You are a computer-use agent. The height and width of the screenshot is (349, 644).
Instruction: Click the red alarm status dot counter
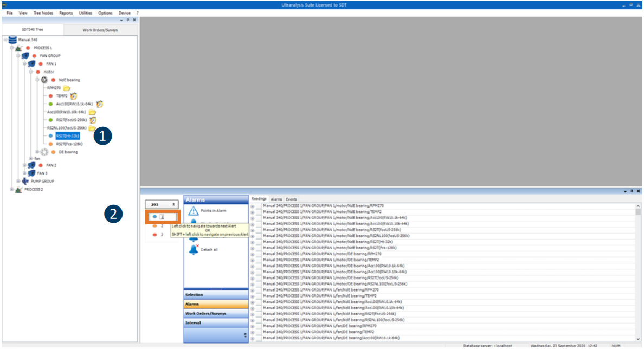tap(154, 235)
